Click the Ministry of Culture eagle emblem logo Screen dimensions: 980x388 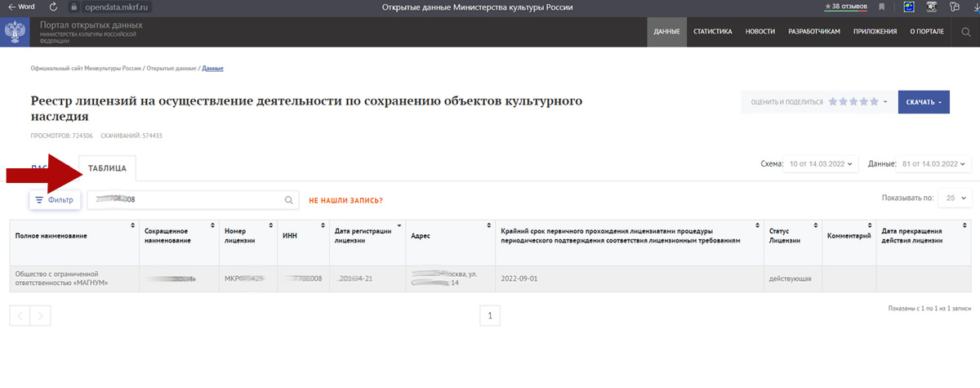pos(16,32)
